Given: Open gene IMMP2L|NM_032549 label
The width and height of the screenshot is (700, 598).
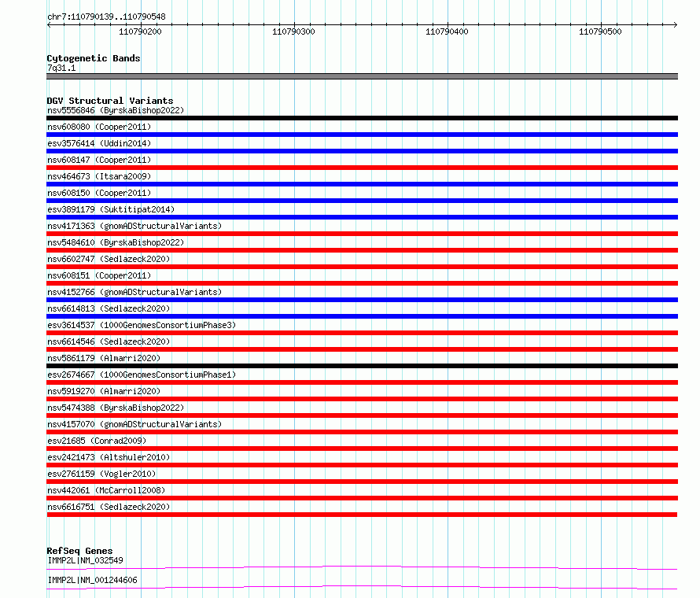Looking at the screenshot, I should coord(85,560).
